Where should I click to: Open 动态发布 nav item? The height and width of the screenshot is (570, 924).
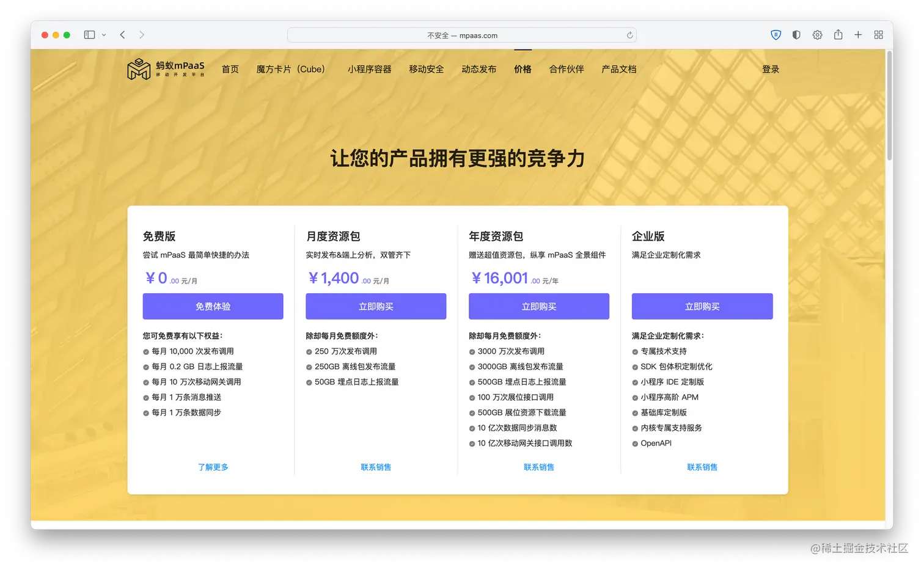pyautogui.click(x=479, y=69)
